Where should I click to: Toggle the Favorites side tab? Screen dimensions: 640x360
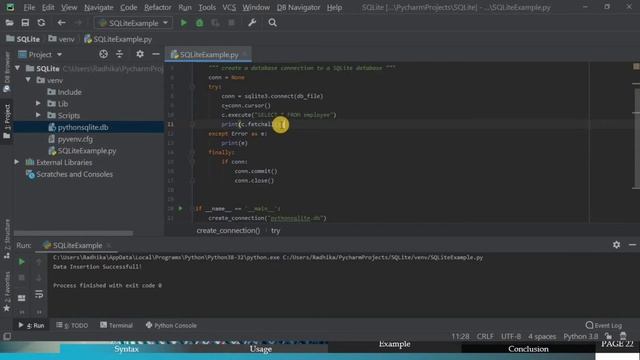(7, 291)
